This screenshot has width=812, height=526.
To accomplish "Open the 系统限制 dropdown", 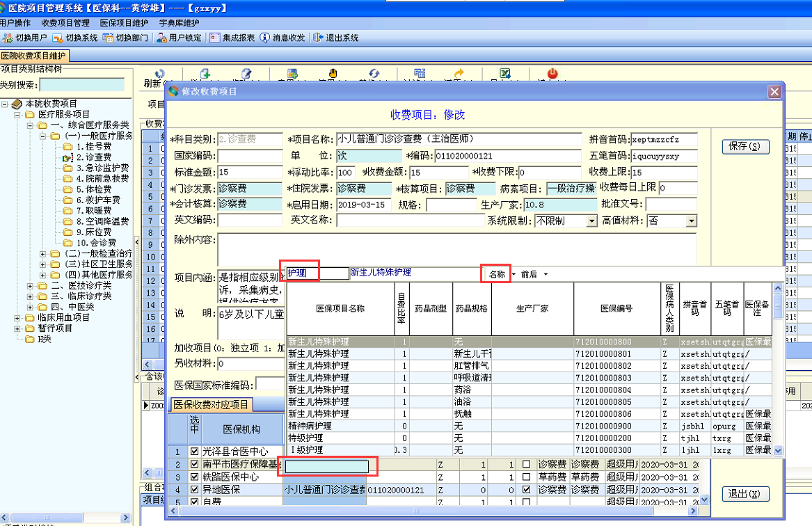I will [591, 221].
